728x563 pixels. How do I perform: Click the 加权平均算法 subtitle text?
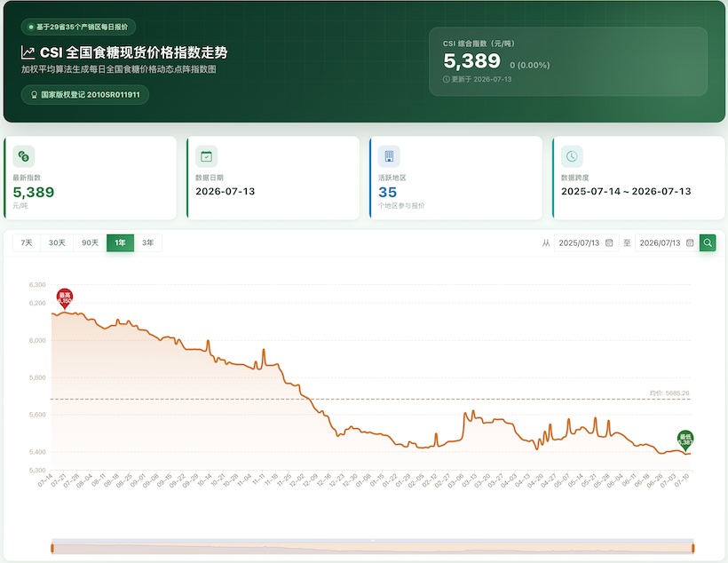coord(118,69)
